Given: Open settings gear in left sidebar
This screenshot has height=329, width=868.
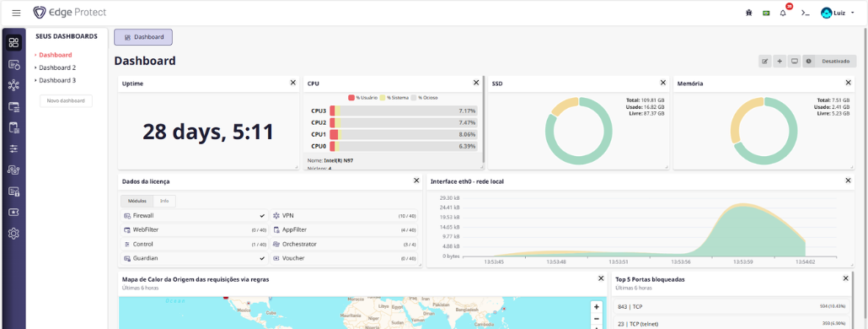Looking at the screenshot, I should tap(13, 234).
